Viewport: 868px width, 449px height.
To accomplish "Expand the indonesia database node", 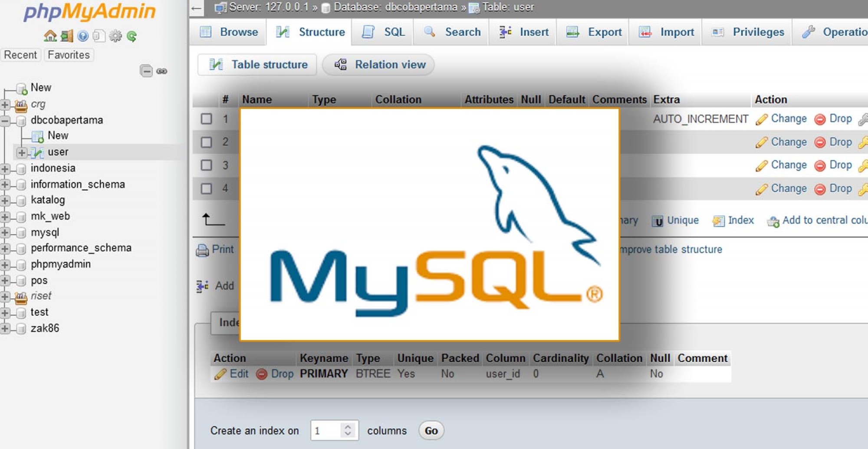I will coord(5,168).
